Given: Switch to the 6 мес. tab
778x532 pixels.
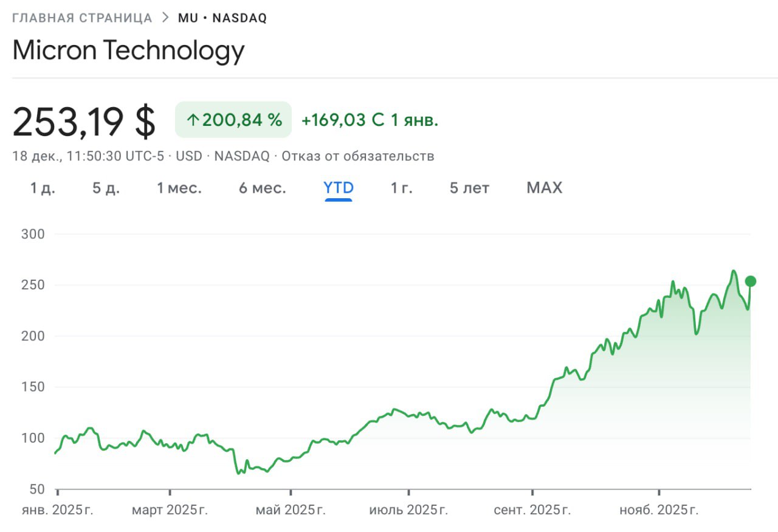Looking at the screenshot, I should click(x=262, y=188).
